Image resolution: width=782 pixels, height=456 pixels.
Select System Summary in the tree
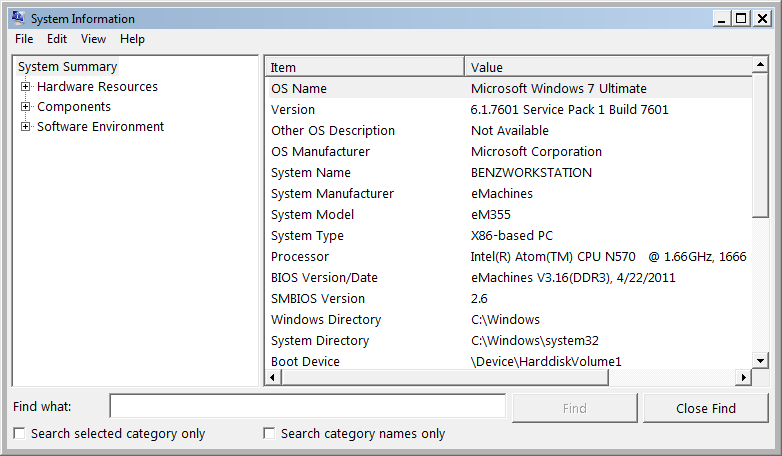point(67,66)
